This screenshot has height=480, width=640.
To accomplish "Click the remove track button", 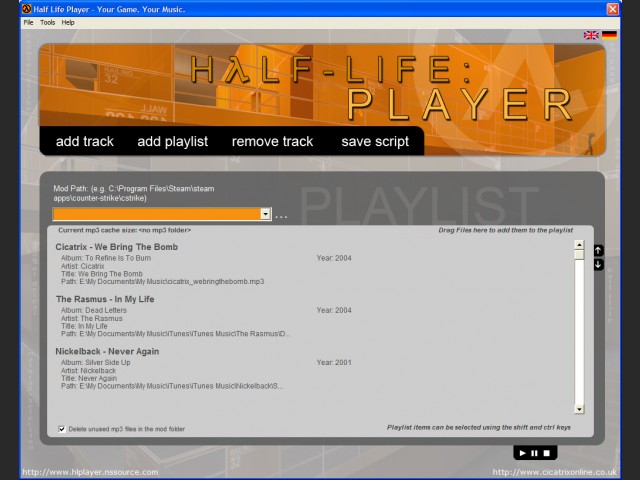I will (272, 141).
